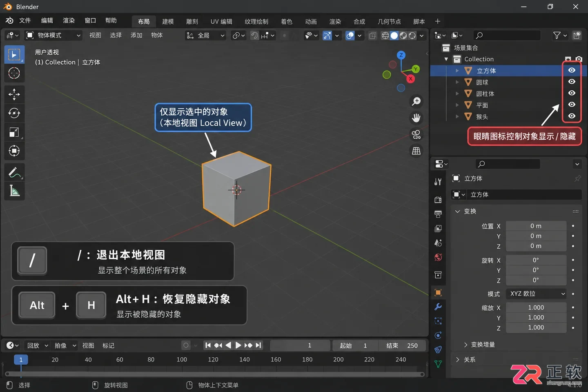Switch to the UV 编辑 workspace tab
This screenshot has height=392, width=588.
point(221,22)
